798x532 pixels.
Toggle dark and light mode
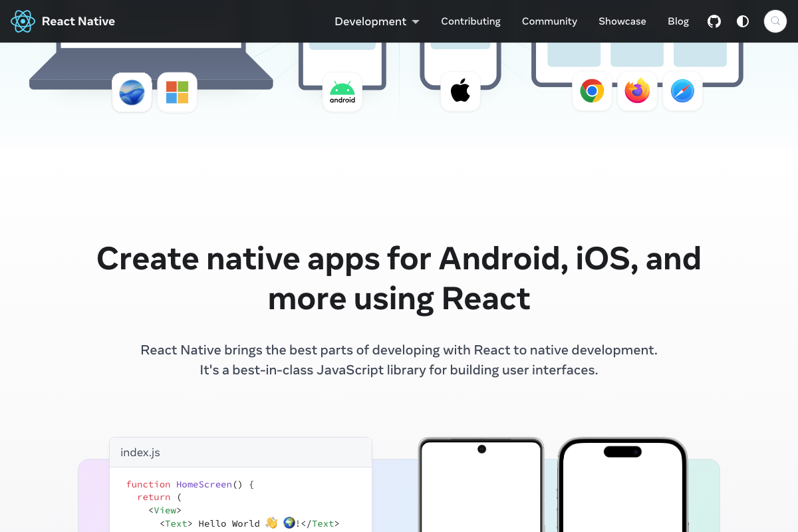pos(743,21)
